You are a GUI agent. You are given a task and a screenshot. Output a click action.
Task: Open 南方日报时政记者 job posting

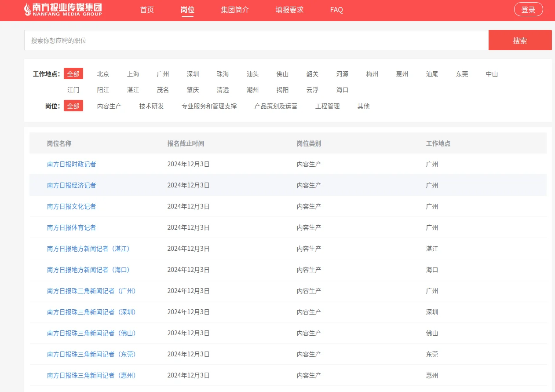72,164
